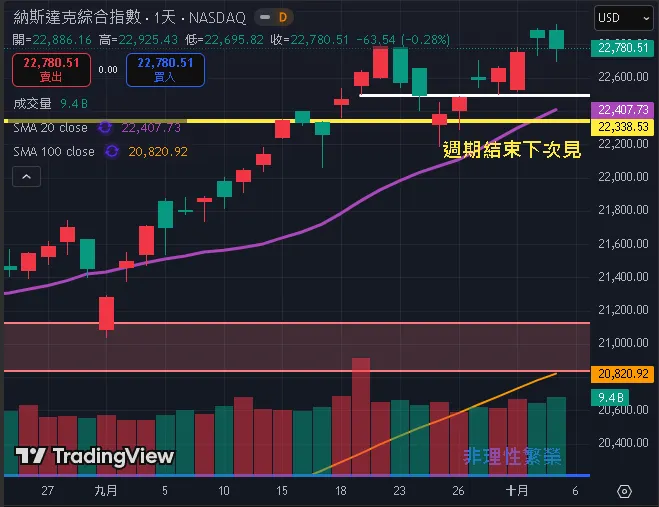The width and height of the screenshot is (659, 507).
Task: Click the SMA 20 close refresh icon
Action: point(105,127)
